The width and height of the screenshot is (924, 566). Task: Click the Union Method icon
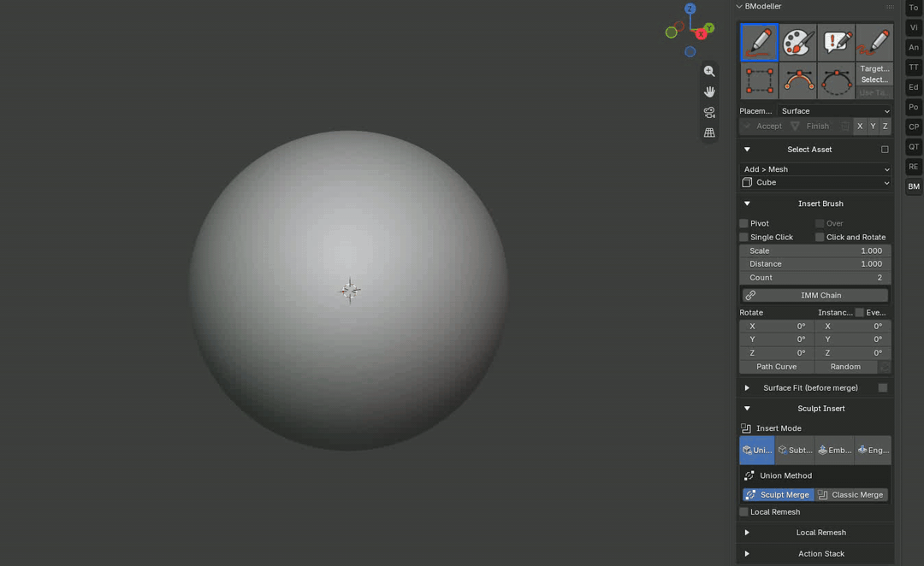(x=749, y=475)
